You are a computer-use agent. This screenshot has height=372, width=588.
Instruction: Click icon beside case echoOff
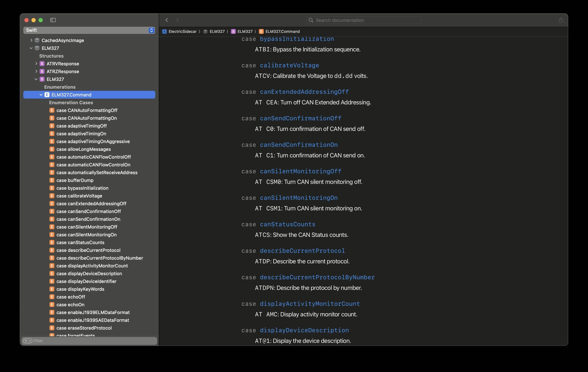coord(52,297)
